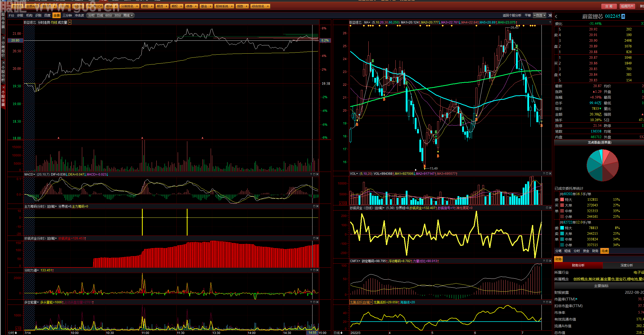Switch to the 资金 tab
Viewport: 644px width, 335px height.
click(586, 251)
